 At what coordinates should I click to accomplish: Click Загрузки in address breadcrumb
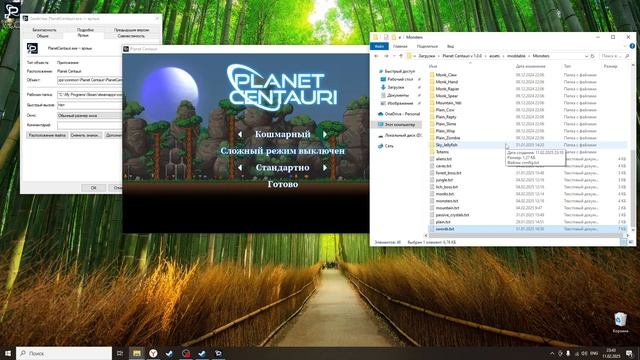427,56
